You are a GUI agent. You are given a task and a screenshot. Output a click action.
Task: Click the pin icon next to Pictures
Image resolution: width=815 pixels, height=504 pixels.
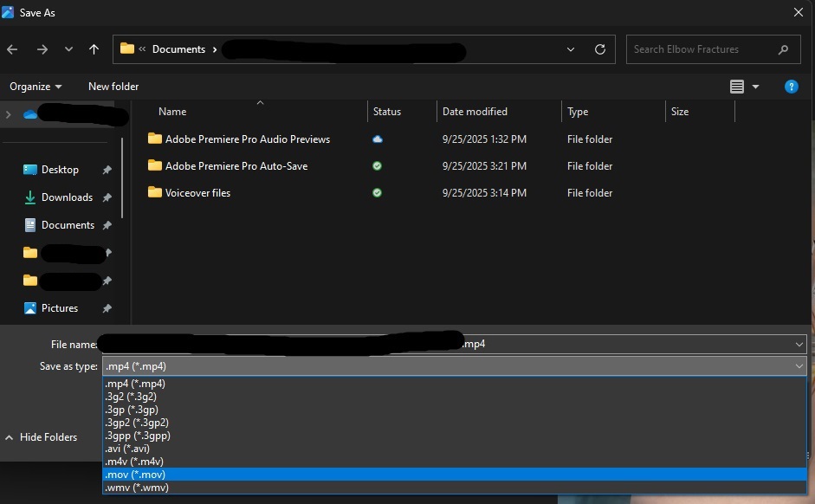pos(107,308)
